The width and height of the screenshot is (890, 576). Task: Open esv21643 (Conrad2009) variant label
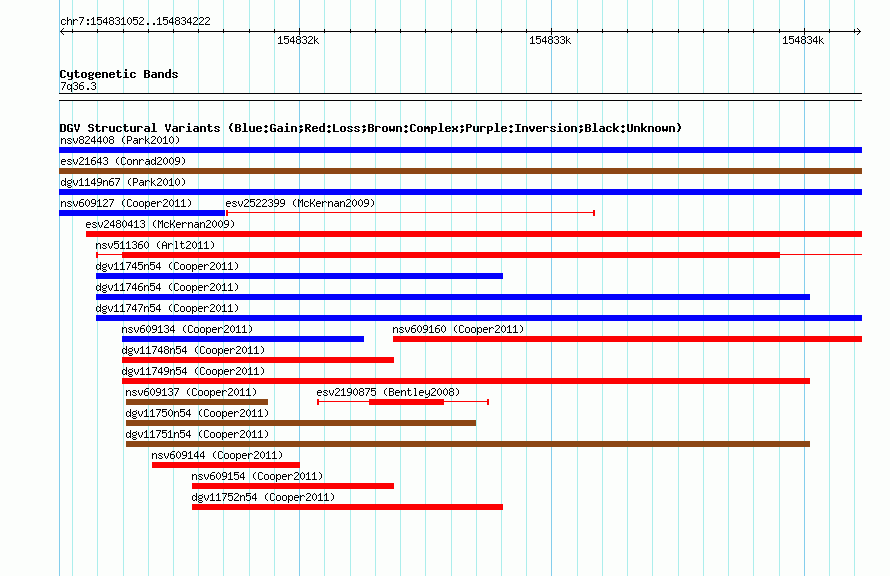pyautogui.click(x=123, y=161)
